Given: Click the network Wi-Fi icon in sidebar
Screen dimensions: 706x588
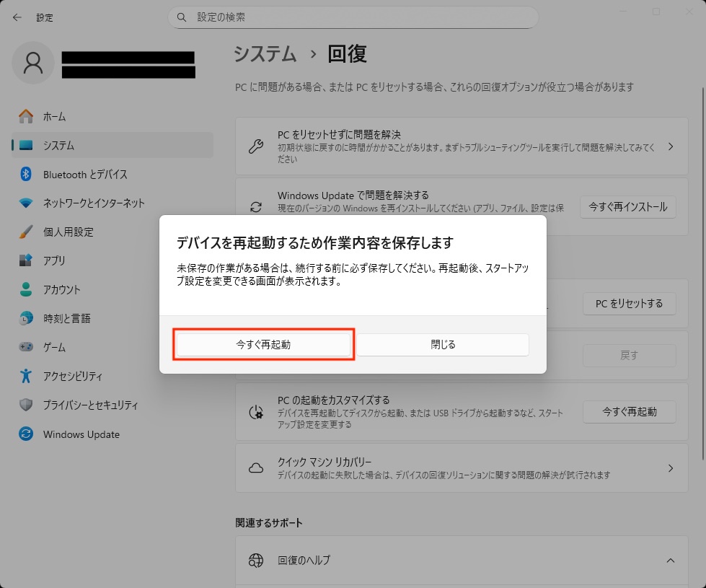Looking at the screenshot, I should (x=26, y=203).
